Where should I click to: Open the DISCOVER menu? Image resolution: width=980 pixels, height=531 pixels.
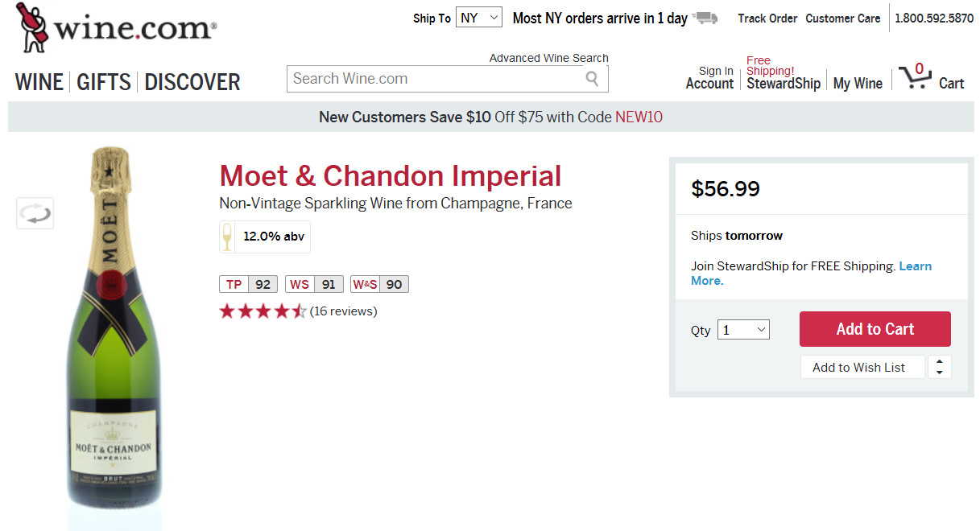pos(192,82)
